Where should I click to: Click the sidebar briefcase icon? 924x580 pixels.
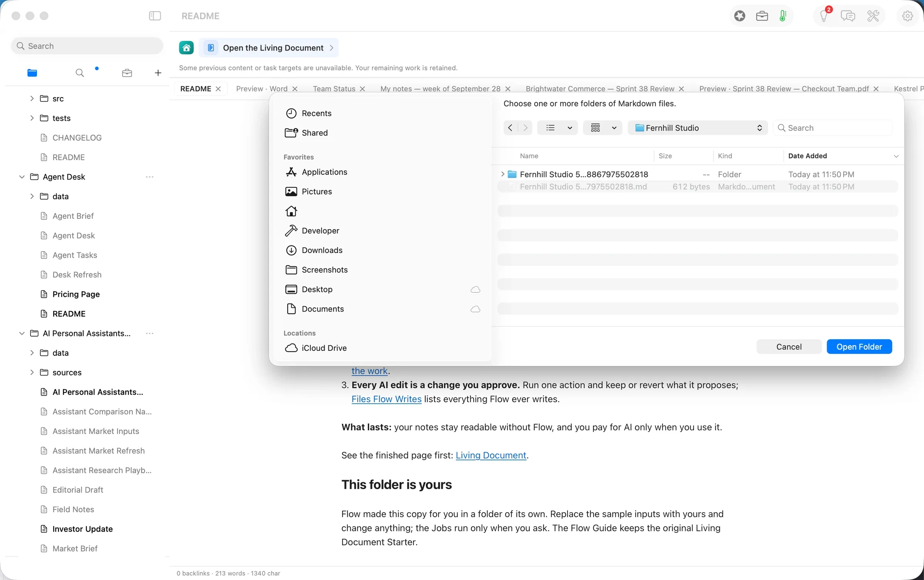tap(127, 73)
